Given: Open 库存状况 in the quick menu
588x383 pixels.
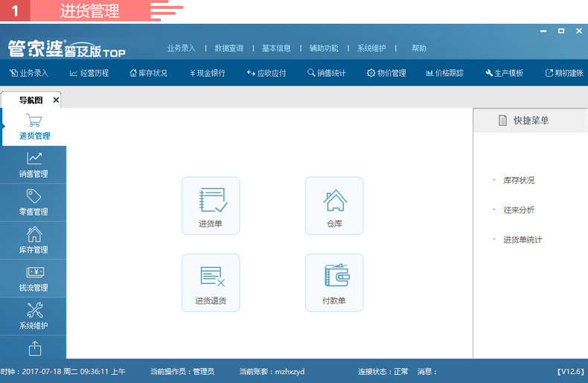Looking at the screenshot, I should click(x=519, y=180).
